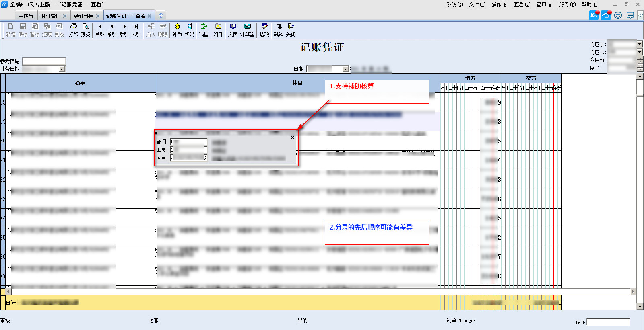Click the 打印 (Print) toolbar icon

point(73,29)
